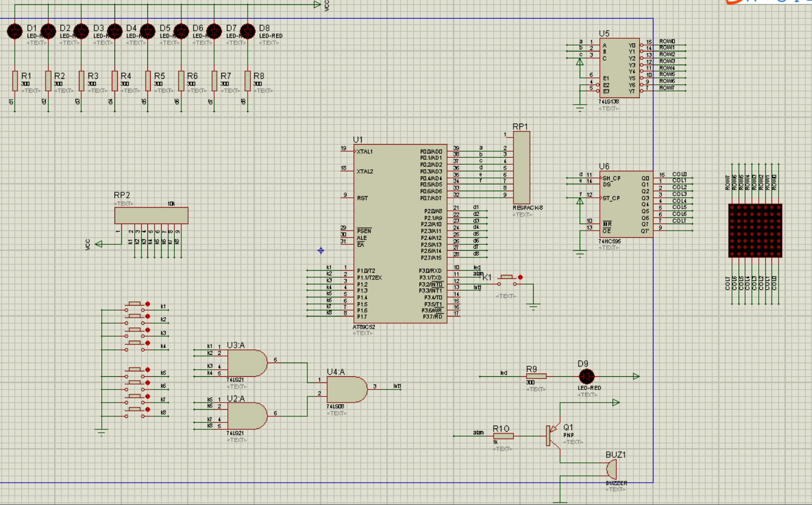Click the ground symbol below U6
812x505 pixels.
580,254
